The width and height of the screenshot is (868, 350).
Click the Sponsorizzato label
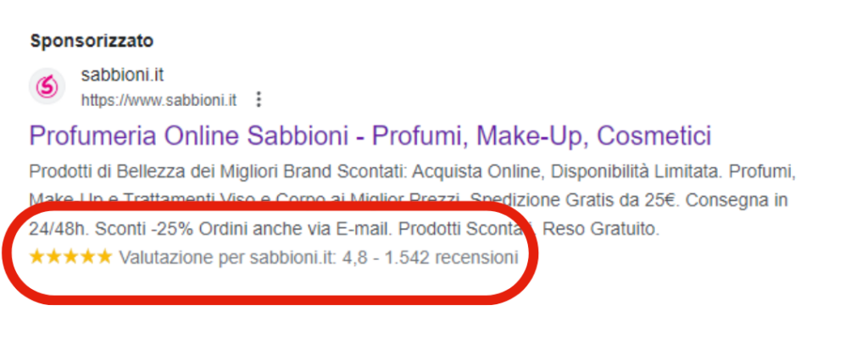(x=92, y=41)
